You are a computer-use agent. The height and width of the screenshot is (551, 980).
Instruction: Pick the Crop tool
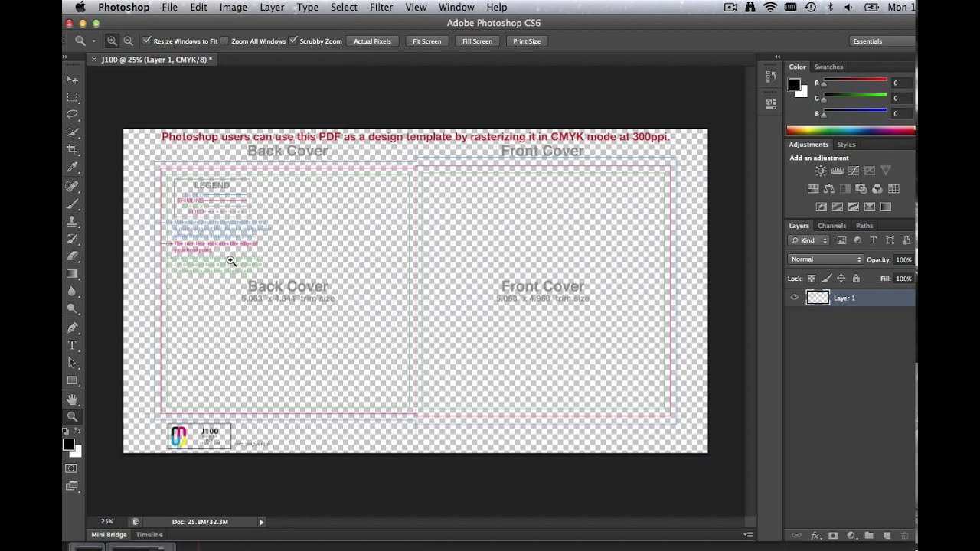[x=72, y=150]
